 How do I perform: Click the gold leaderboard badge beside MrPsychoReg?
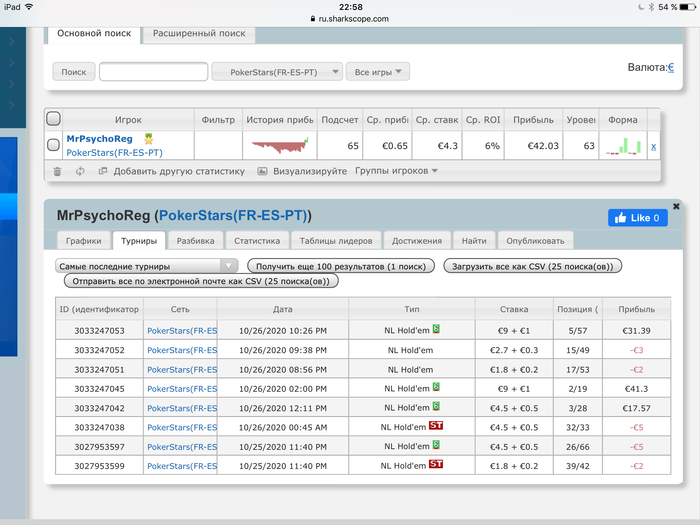click(x=149, y=139)
